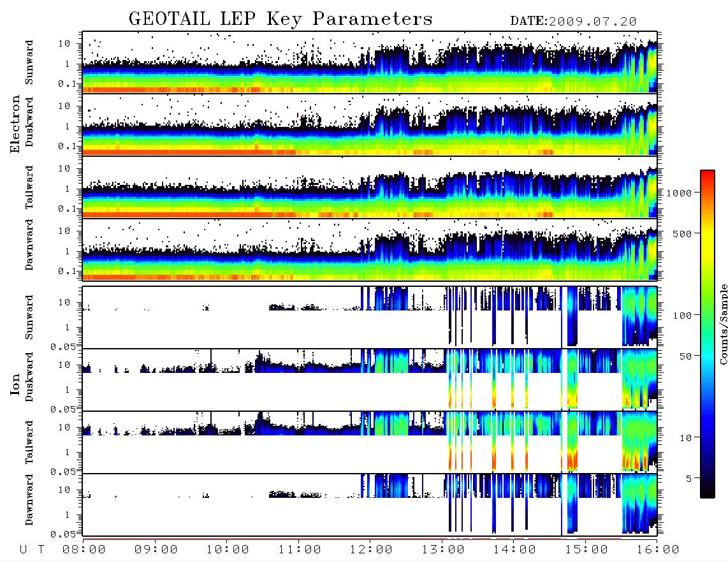The width and height of the screenshot is (728, 561).
Task: Click the 09:00 time tick label
Action: pos(156,550)
